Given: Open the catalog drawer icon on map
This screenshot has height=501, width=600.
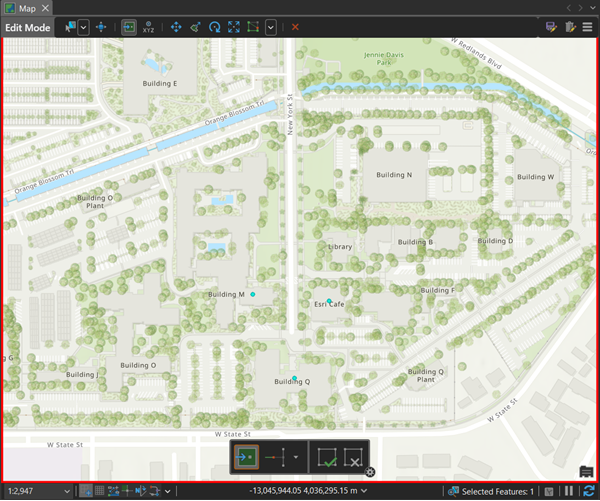Looking at the screenshot, I should tap(586, 472).
